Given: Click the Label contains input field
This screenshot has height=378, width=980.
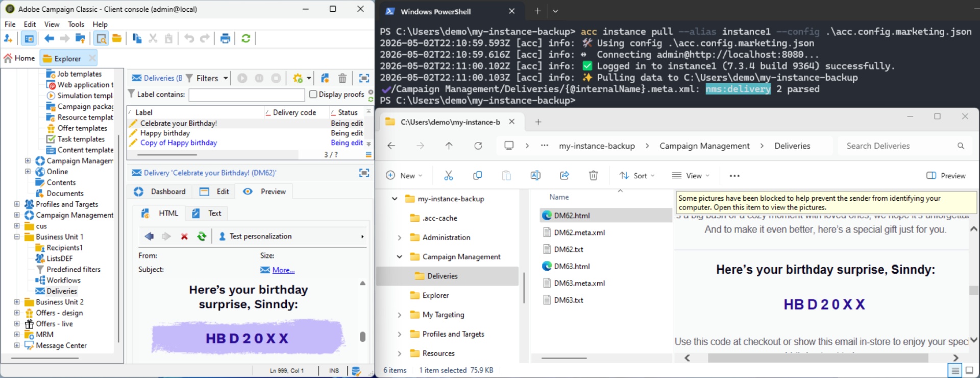Looking at the screenshot, I should [247, 95].
